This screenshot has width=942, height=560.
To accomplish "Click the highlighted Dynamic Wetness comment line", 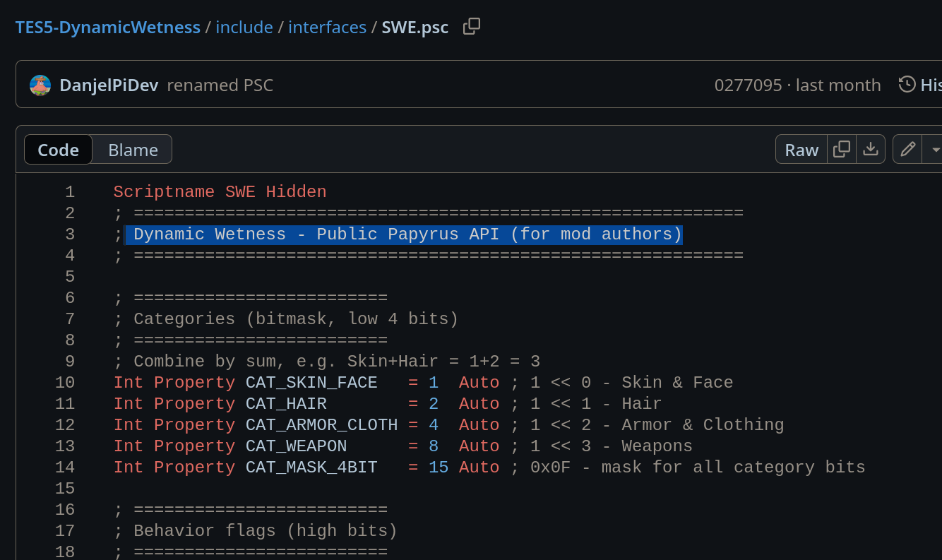I will tap(403, 234).
